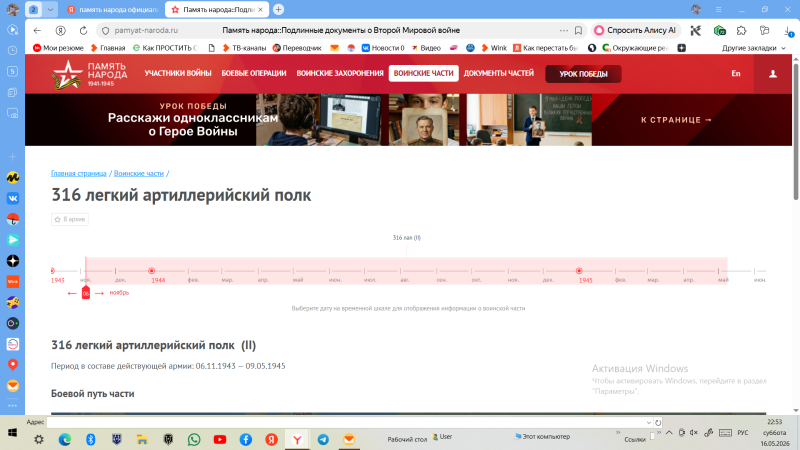
Task: Click the timeline day handle 06
Action: 86,293
